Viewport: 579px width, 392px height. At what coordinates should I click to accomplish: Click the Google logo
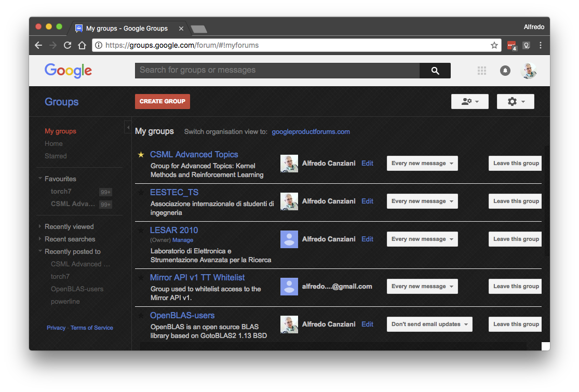[x=69, y=71]
